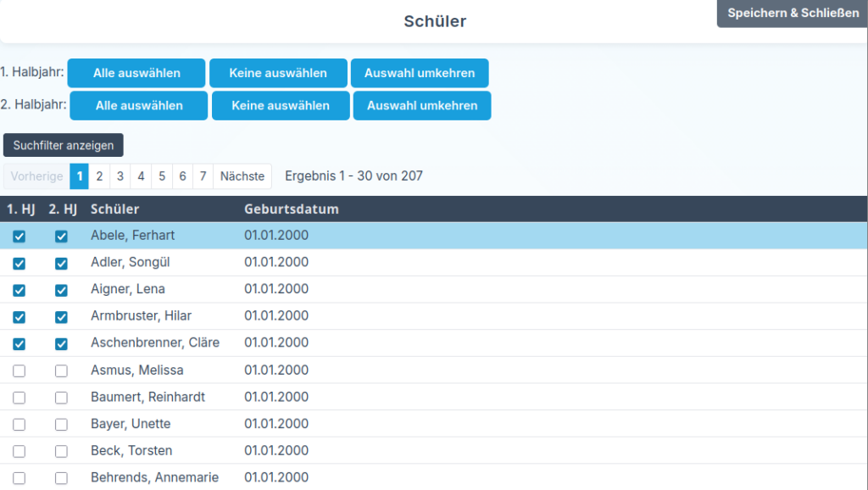
Task: Show the search filter panel
Action: [x=64, y=145]
